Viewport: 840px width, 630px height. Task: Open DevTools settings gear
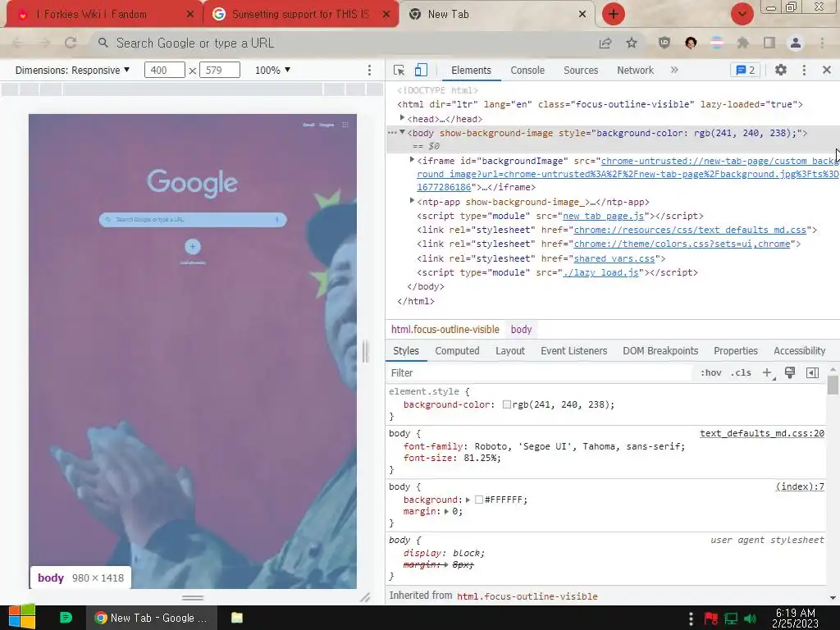pos(781,71)
